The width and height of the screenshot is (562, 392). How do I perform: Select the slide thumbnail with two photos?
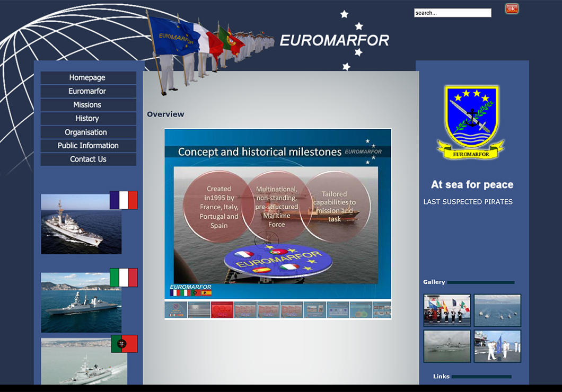(315, 310)
